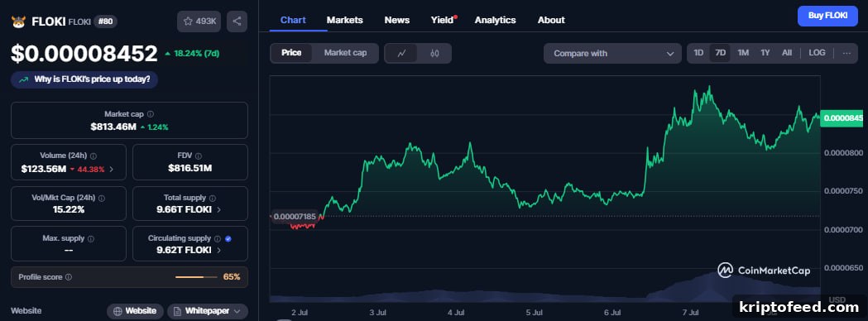This screenshot has width=868, height=321.
Task: Click the 0.0000800 price axis label
Action: (x=844, y=153)
